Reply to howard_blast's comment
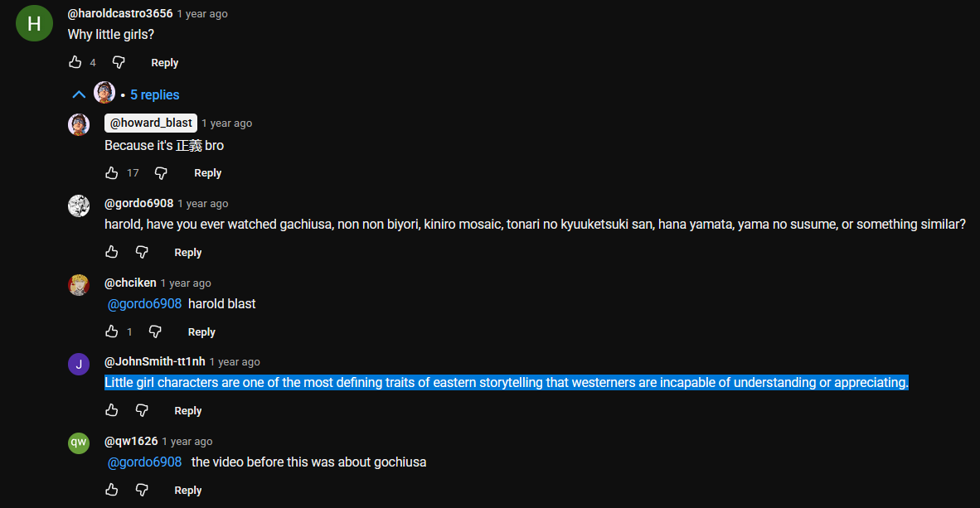980x508 pixels. click(x=207, y=173)
